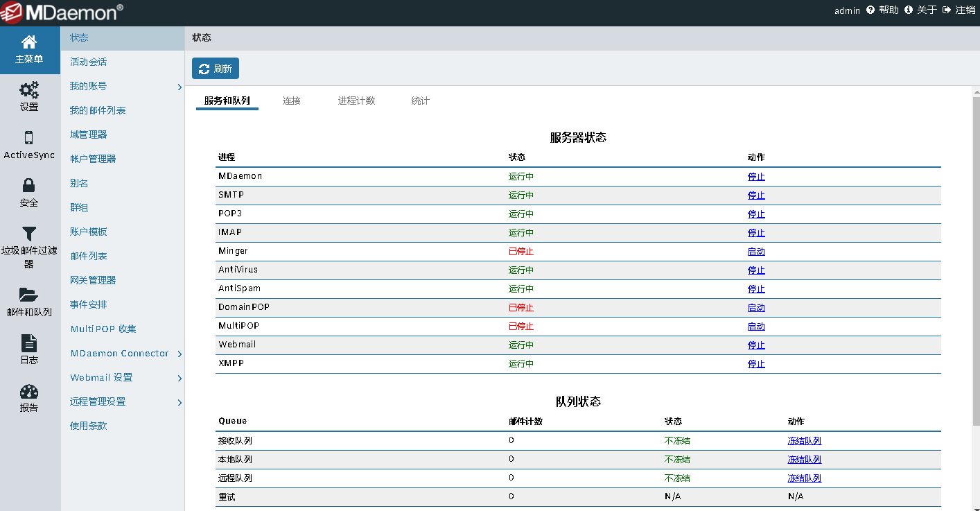Click the 运行中 status of Webmail
Viewport: 980px width, 511px height.
pyautogui.click(x=521, y=345)
